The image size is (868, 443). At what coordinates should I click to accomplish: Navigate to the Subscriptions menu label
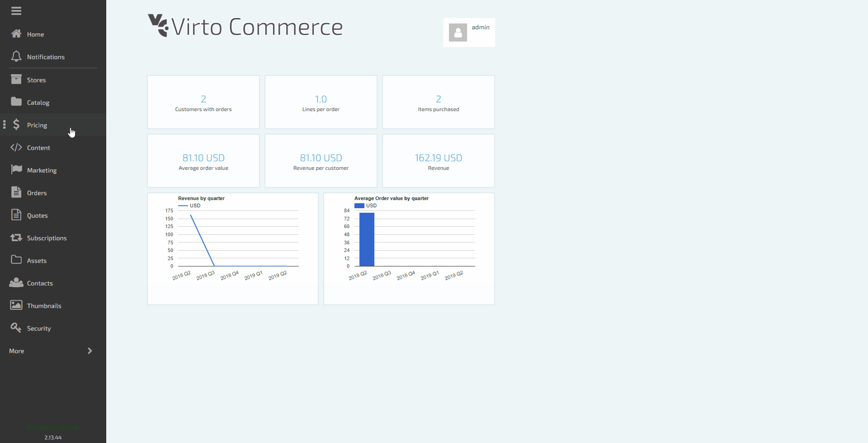(x=47, y=238)
